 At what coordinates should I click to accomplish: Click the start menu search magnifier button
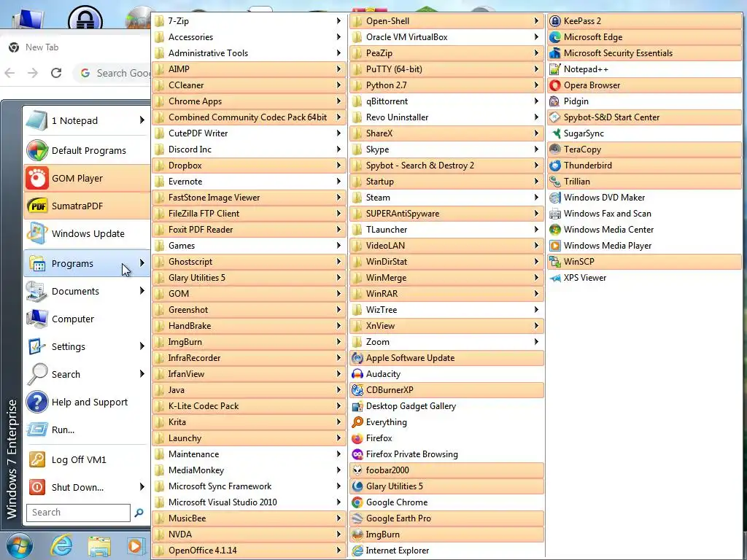pos(139,513)
